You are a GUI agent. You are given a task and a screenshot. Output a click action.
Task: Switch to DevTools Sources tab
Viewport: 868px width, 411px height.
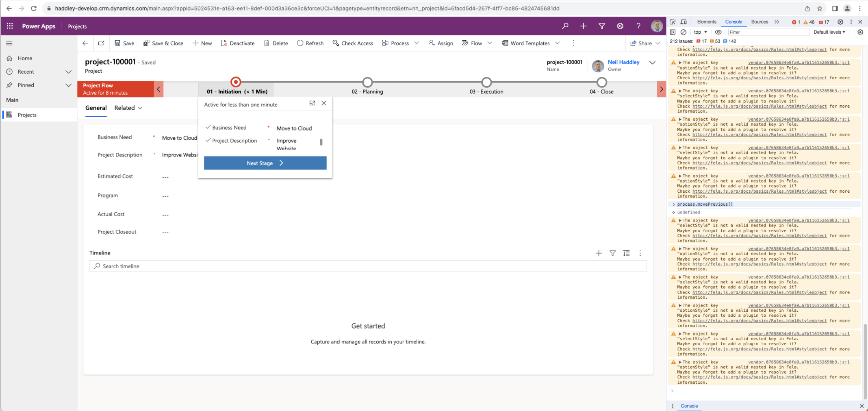(759, 22)
